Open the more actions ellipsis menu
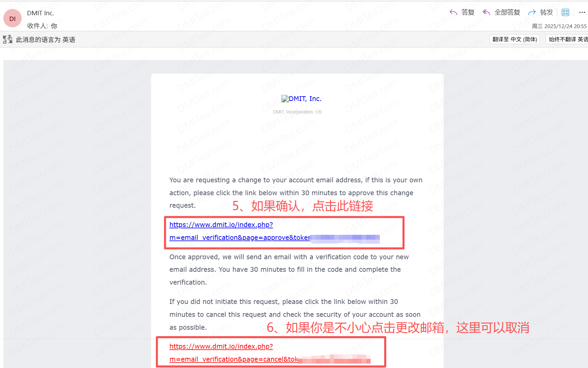The width and height of the screenshot is (588, 368). (582, 13)
